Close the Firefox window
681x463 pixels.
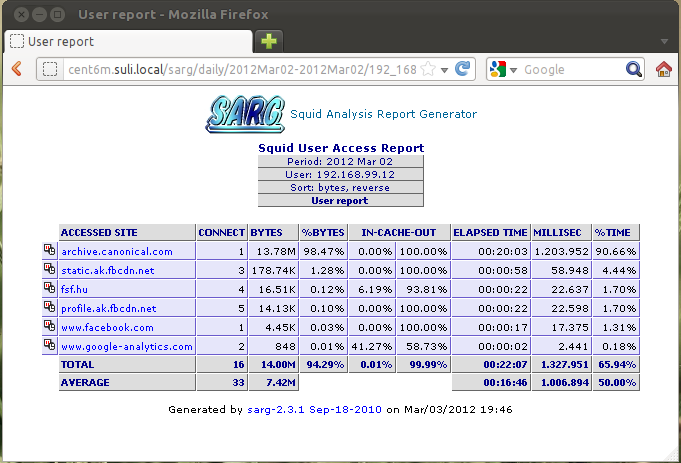click(21, 15)
